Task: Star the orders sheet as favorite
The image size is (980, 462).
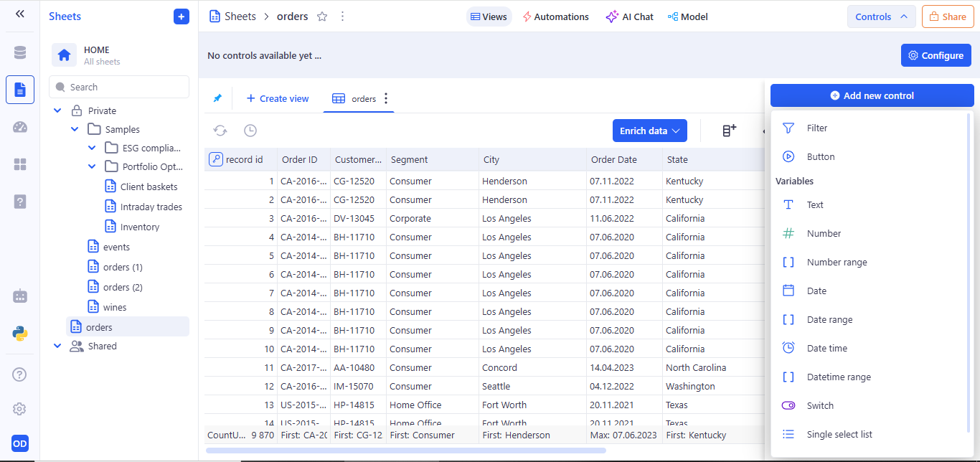Action: (322, 16)
